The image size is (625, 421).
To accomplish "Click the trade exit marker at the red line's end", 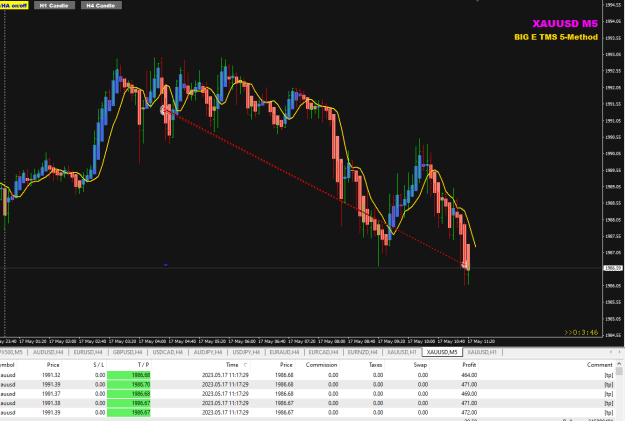I will (464, 265).
